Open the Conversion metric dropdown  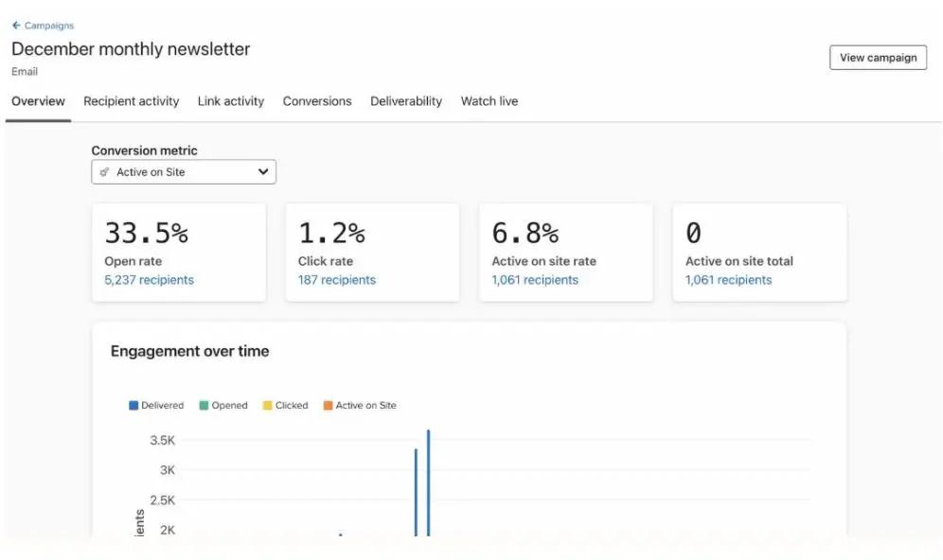click(183, 171)
